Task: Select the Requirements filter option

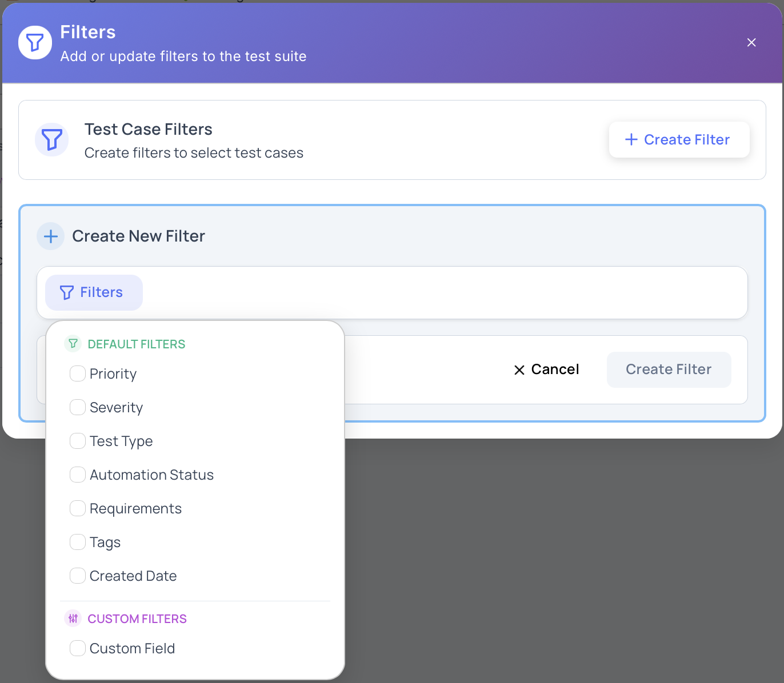Action: [x=78, y=508]
